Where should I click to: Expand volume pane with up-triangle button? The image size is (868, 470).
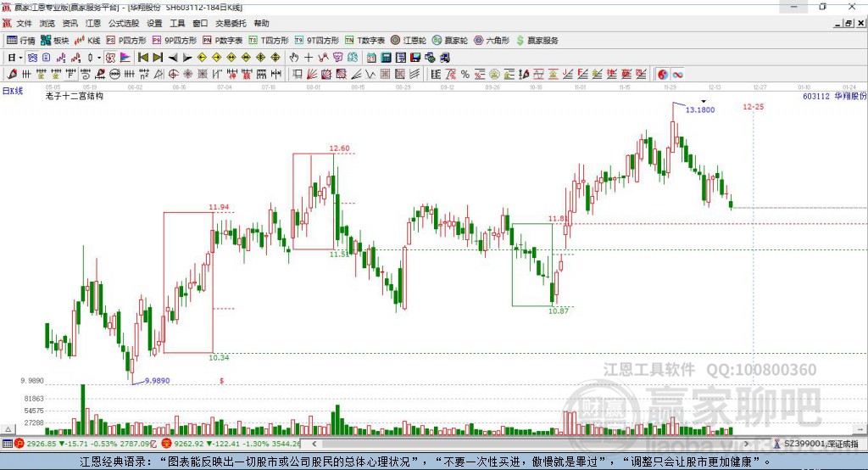(x=8, y=429)
